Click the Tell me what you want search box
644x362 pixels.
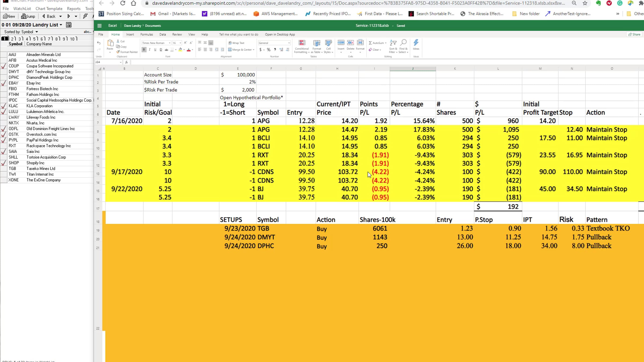tap(239, 35)
